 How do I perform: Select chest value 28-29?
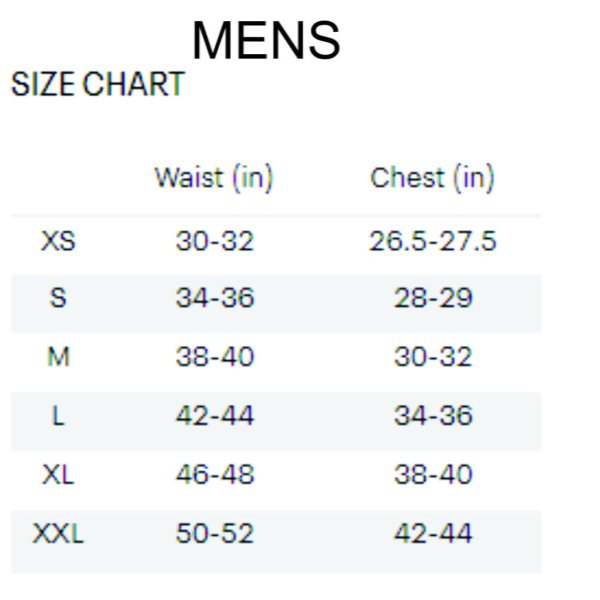(x=432, y=299)
